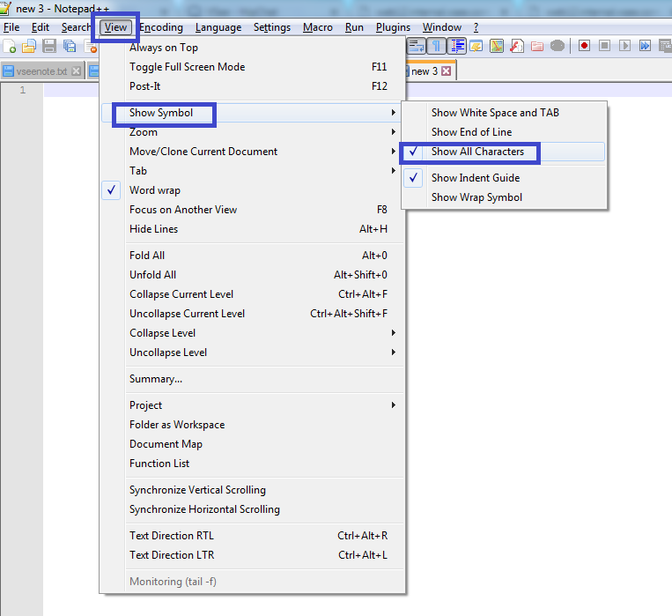Click the Save All toolbar icon
Image resolution: width=672 pixels, height=616 pixels.
[70, 46]
